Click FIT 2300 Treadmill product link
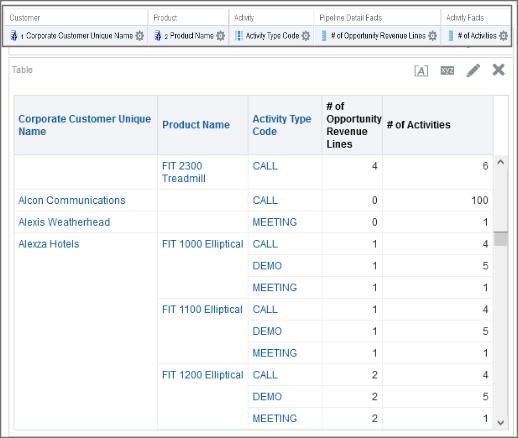Viewport: 518px width, 438px height. pos(184,172)
